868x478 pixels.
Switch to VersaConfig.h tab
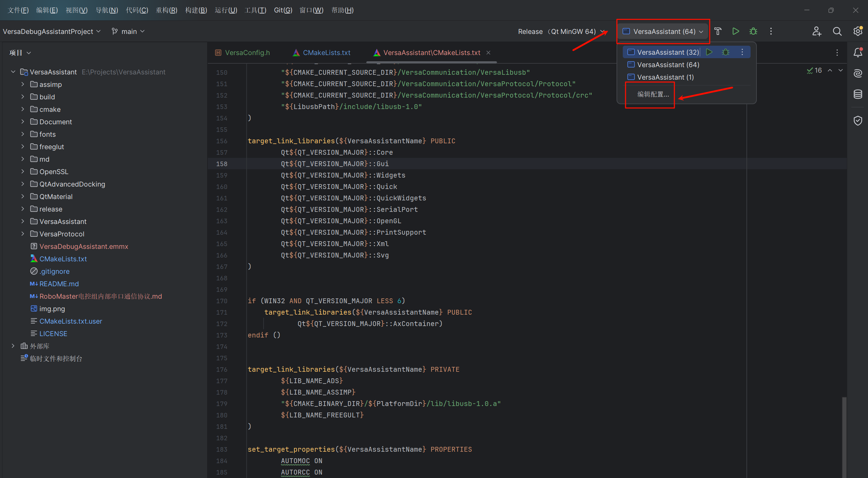242,53
